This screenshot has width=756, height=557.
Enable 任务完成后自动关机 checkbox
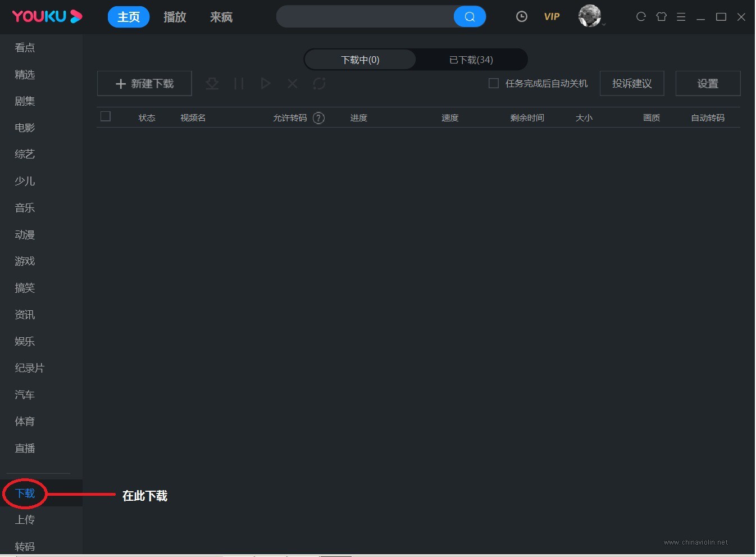(x=494, y=83)
